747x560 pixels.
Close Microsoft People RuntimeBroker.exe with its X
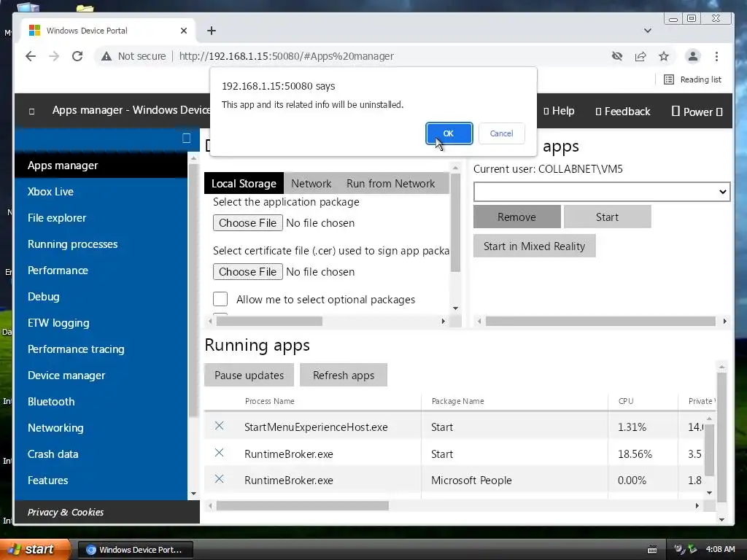pos(219,479)
